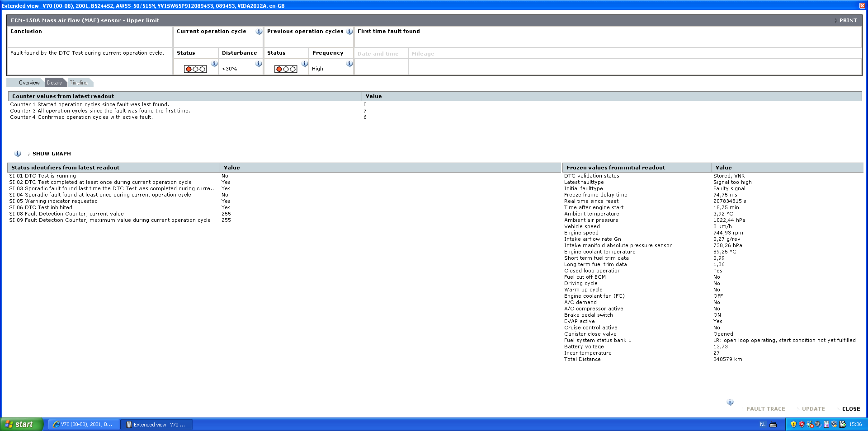Open info icon beside Current operation cycle
The image size is (868, 431).
click(259, 32)
